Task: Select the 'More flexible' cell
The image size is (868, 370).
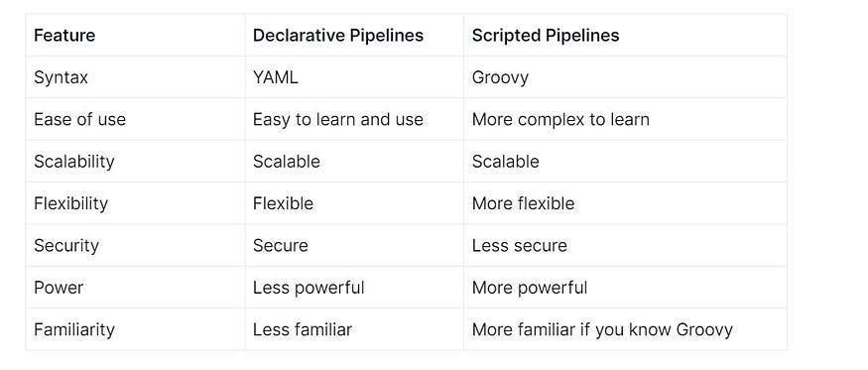Action: pos(523,203)
